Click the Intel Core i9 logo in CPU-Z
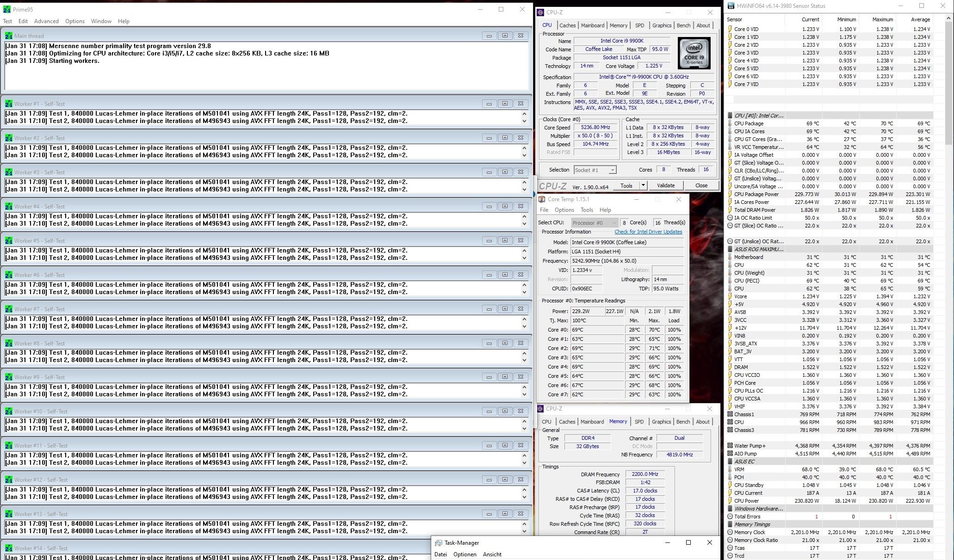The height and width of the screenshot is (560, 954). (x=694, y=54)
